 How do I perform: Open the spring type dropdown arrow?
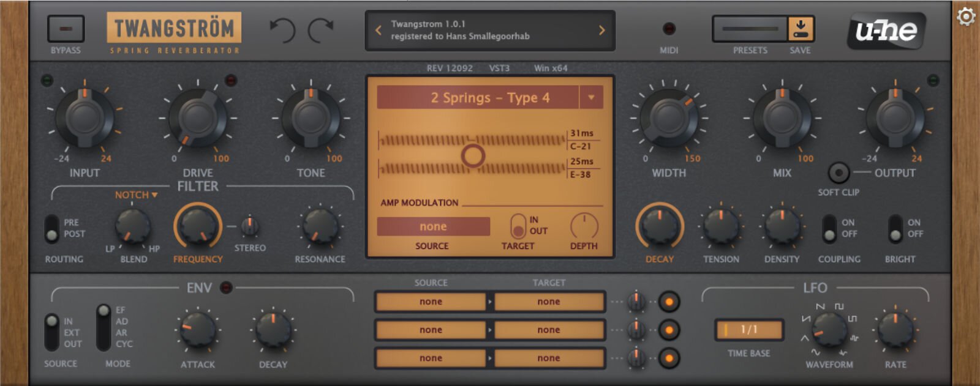591,97
